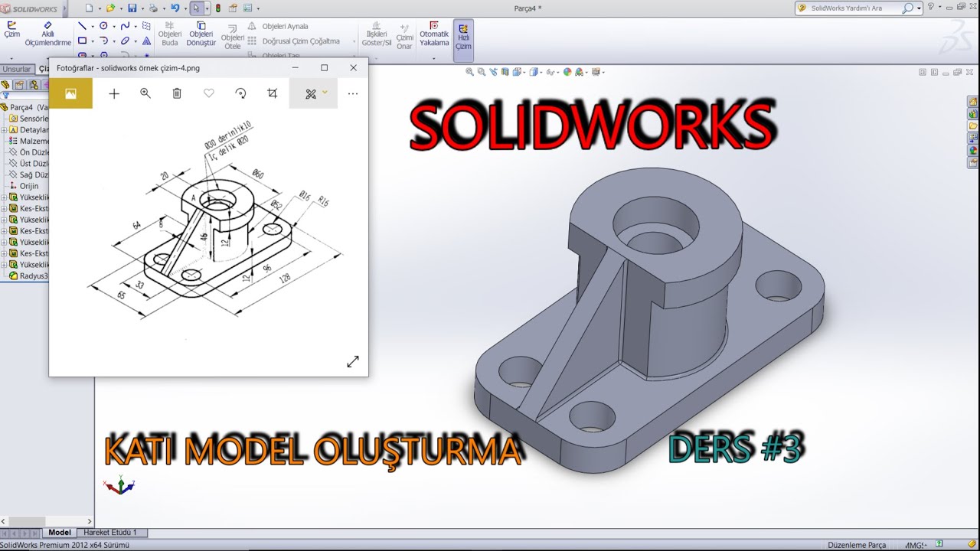Click the Help question mark icon
Viewport: 980px width, 551px height.
tap(930, 7)
